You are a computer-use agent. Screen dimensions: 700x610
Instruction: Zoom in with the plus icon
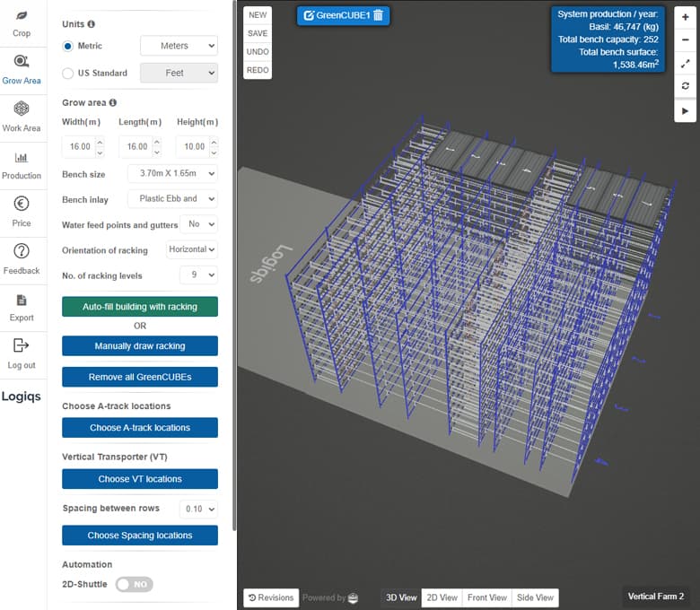click(686, 17)
